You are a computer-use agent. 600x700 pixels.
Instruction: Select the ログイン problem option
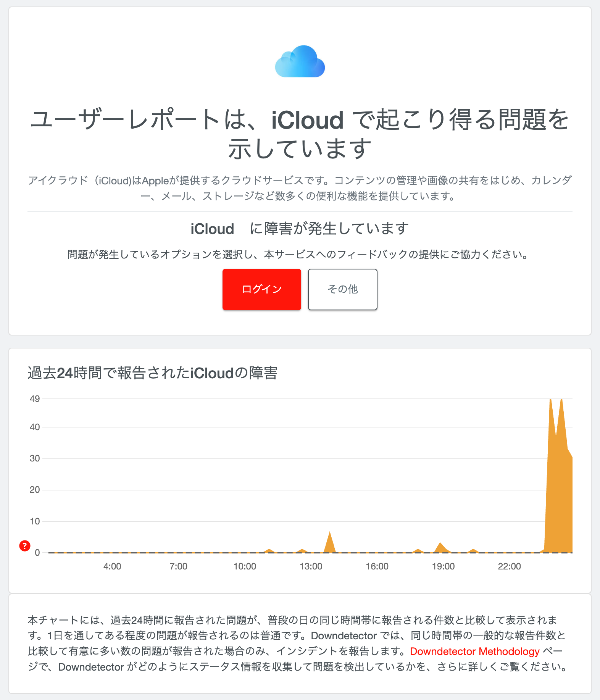pos(261,289)
